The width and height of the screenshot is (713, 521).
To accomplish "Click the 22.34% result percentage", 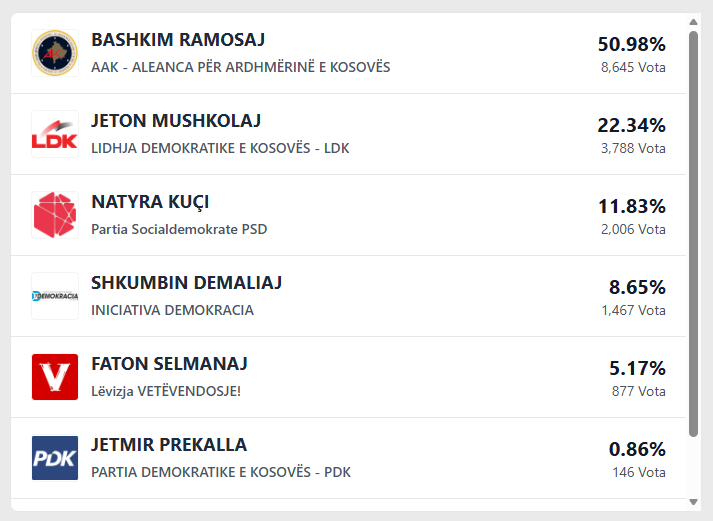I will tap(631, 125).
